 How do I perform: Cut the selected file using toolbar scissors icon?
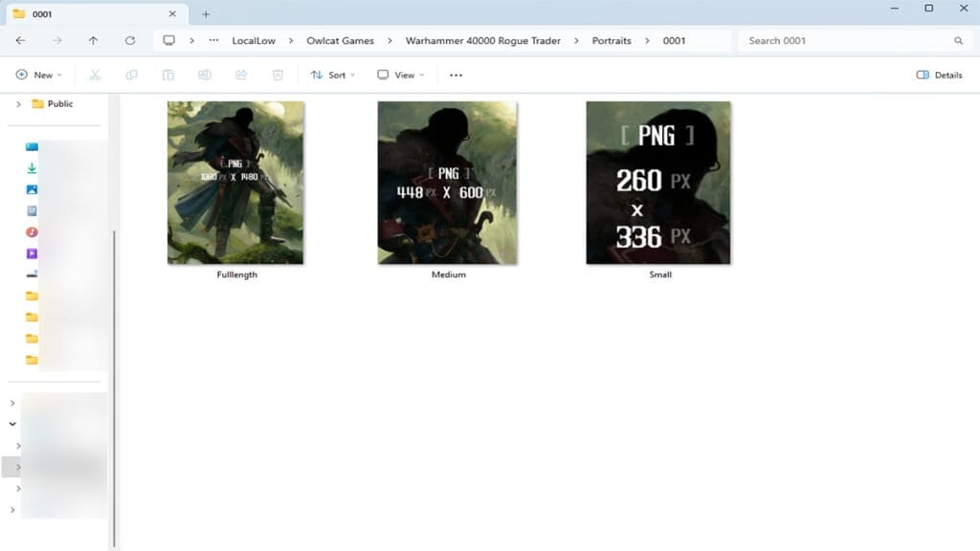pos(95,75)
